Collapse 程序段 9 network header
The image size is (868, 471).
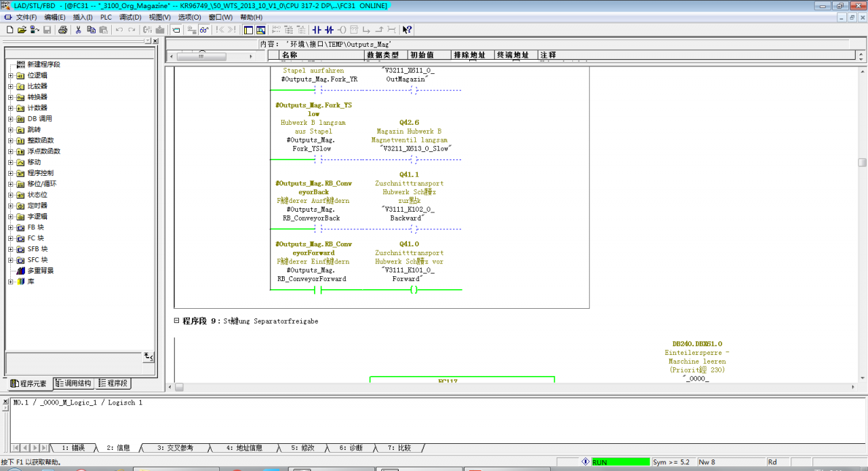(177, 320)
